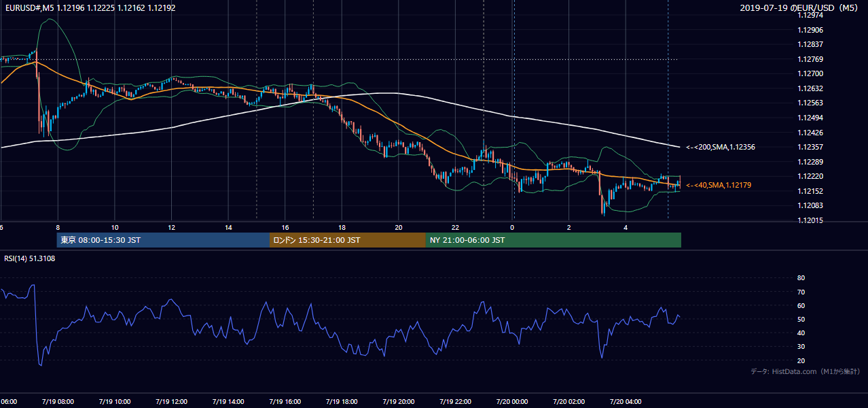This screenshot has height=408, width=868.
Task: Click the 7/20 02:00 time axis label
Action: pyautogui.click(x=569, y=402)
